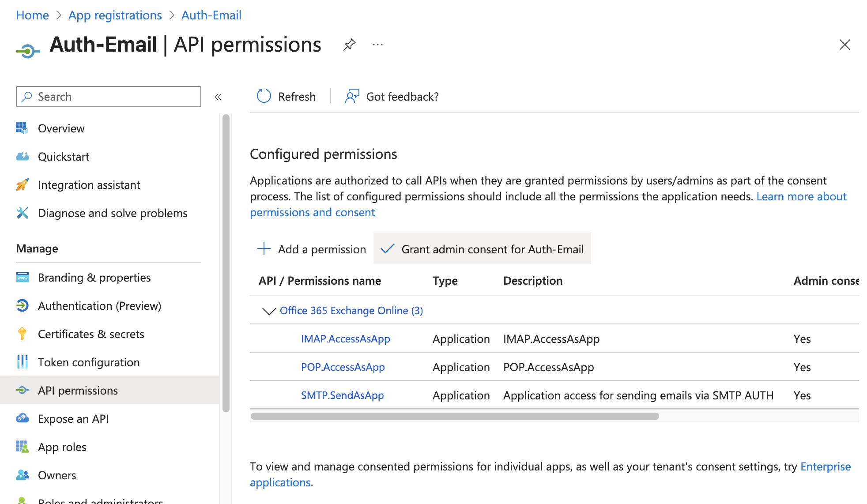
Task: View Token configuration
Action: tap(89, 362)
